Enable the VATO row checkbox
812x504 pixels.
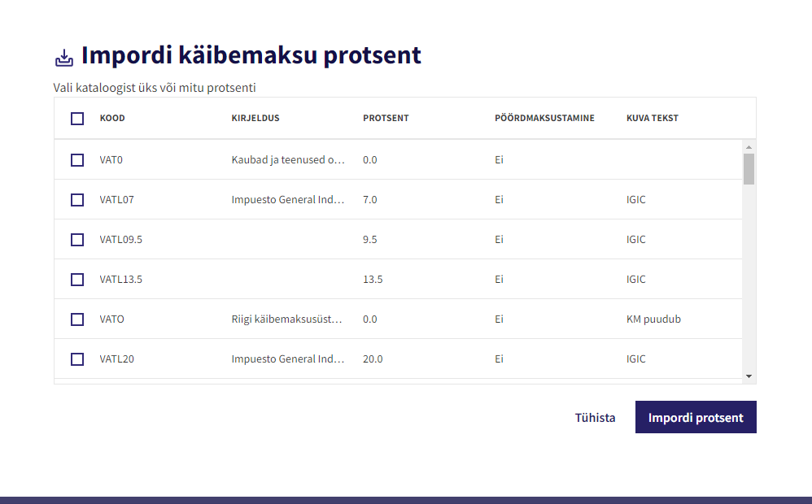click(77, 319)
